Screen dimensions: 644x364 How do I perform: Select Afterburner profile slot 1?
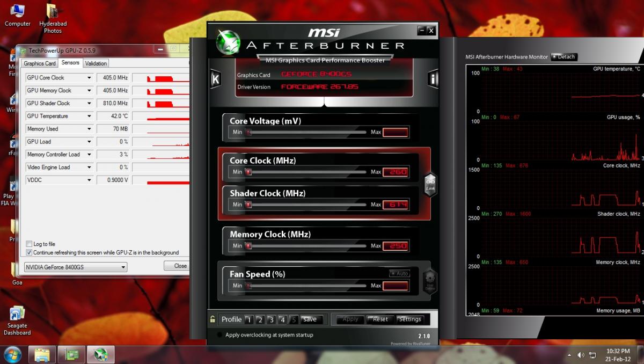[248, 319]
